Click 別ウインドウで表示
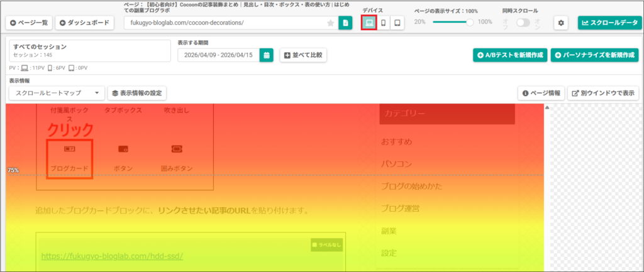 coord(603,93)
